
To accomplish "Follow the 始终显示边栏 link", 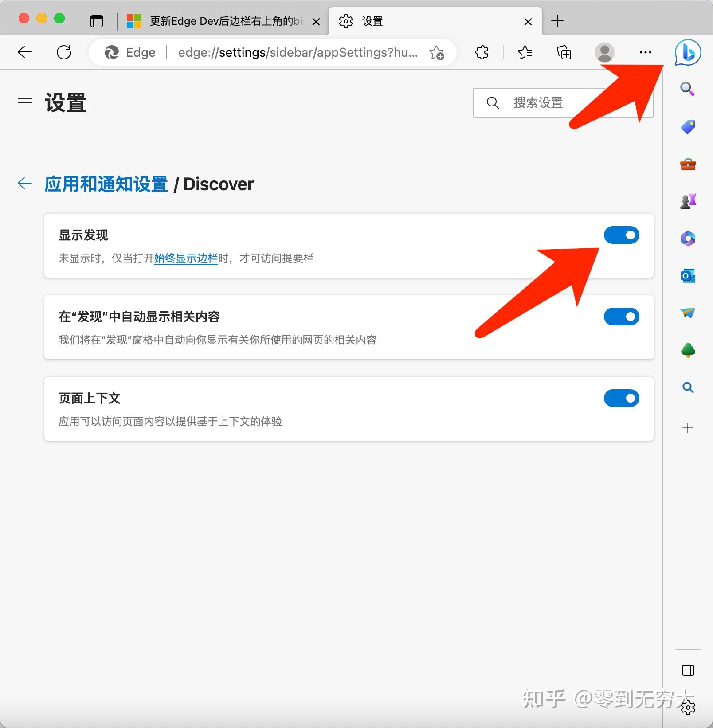I will 186,258.
